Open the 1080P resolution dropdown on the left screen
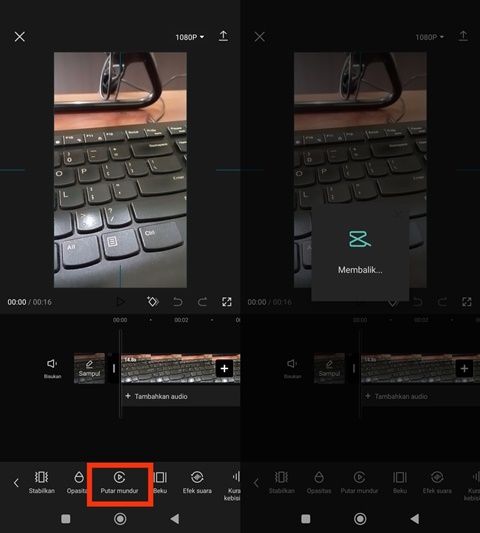This screenshot has height=533, width=480. (x=190, y=37)
